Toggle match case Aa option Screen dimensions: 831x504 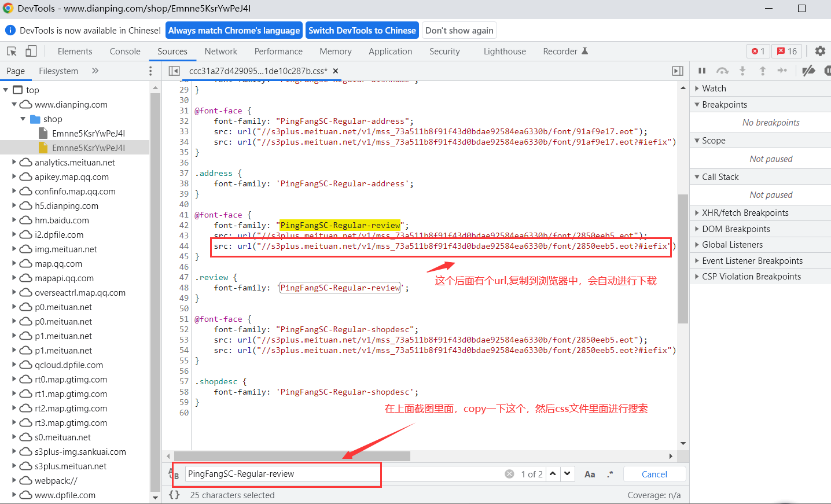click(590, 474)
